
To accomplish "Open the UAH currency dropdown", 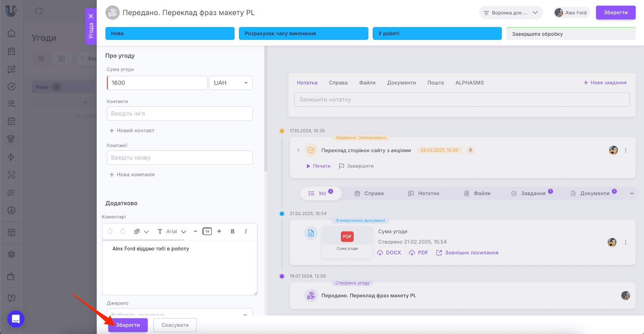I will coord(231,83).
